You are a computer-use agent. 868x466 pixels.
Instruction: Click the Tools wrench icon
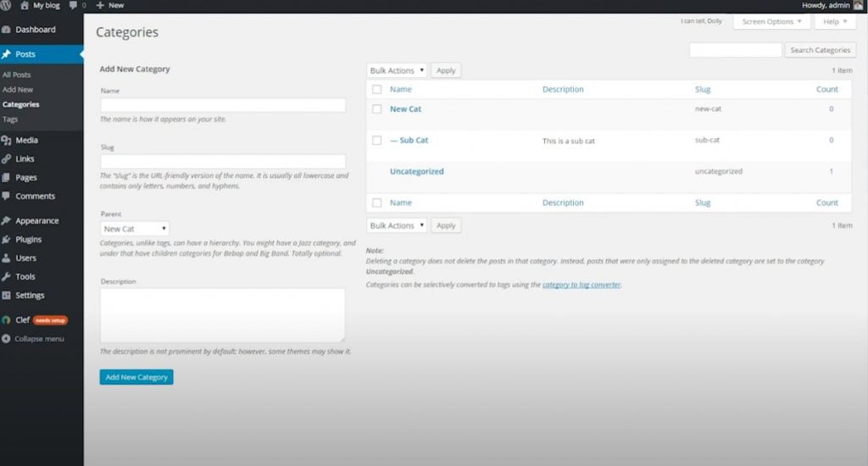7,277
